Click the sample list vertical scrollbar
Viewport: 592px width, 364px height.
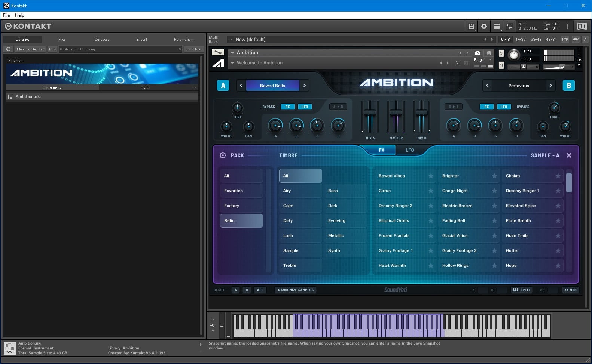point(569,183)
